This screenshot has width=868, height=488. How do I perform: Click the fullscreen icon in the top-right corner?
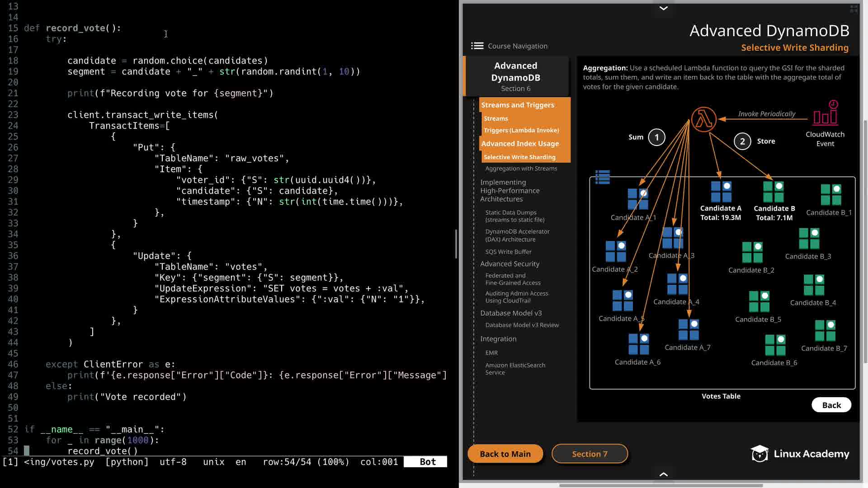pyautogui.click(x=854, y=9)
